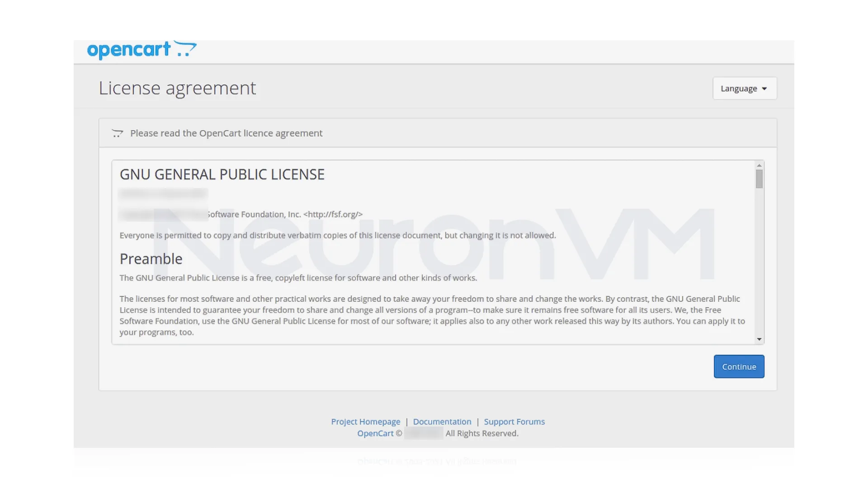The height and width of the screenshot is (488, 868).
Task: Click the license box scroll up arrow
Action: tap(759, 165)
